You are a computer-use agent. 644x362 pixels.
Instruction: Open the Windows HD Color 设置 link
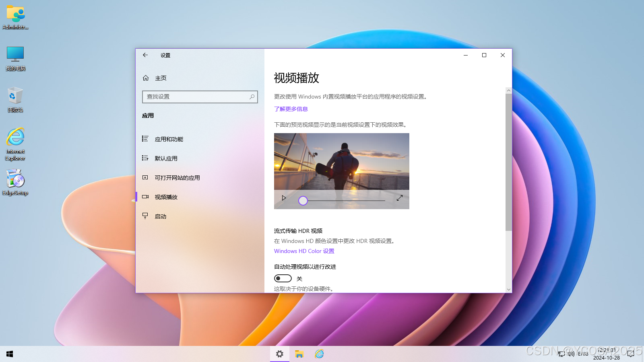(304, 251)
